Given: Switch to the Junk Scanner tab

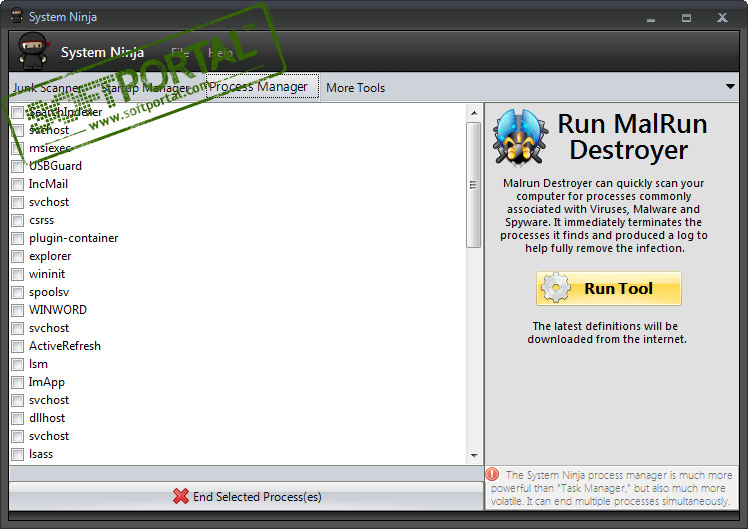Looking at the screenshot, I should tap(47, 88).
